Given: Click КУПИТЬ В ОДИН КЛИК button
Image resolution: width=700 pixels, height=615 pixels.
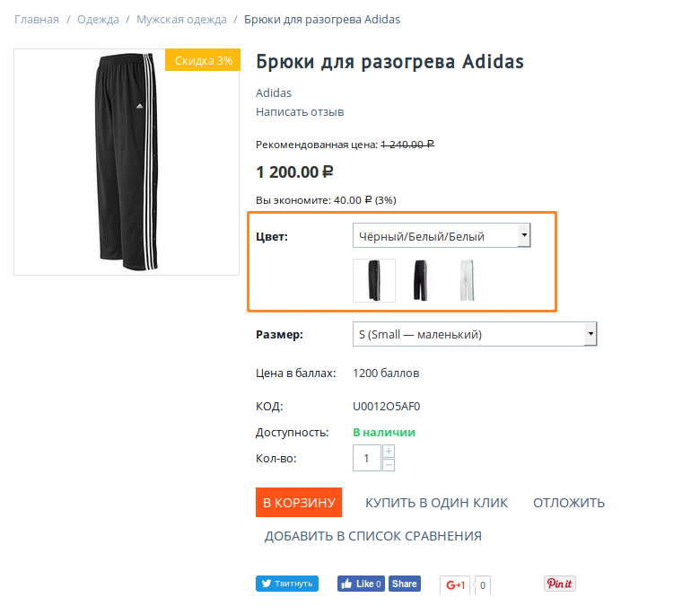Looking at the screenshot, I should click(x=436, y=503).
